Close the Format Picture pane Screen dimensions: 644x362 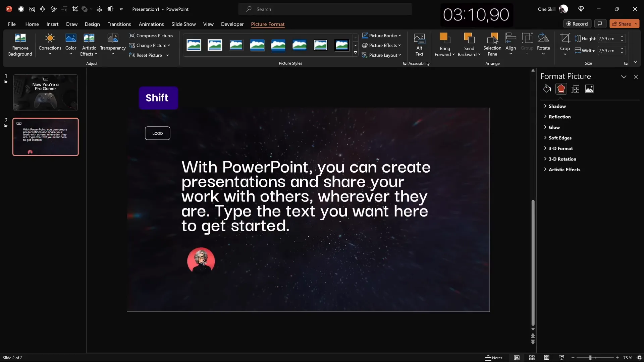[x=636, y=77]
